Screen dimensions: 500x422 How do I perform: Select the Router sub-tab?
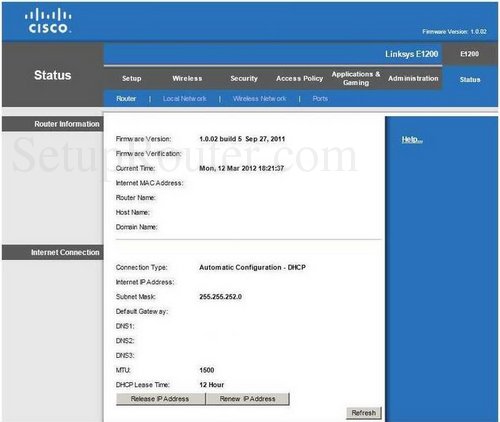click(126, 99)
